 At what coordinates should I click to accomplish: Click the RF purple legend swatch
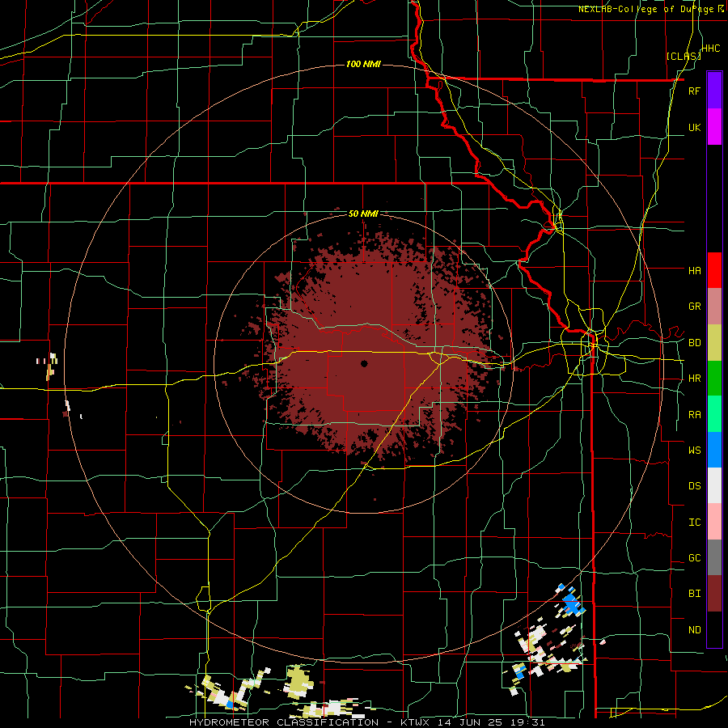coord(714,91)
